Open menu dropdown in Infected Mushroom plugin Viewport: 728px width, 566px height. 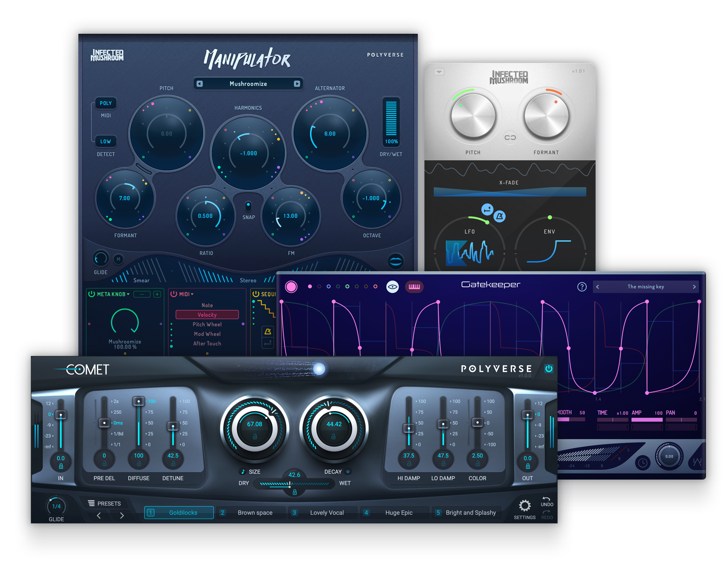[x=439, y=72]
